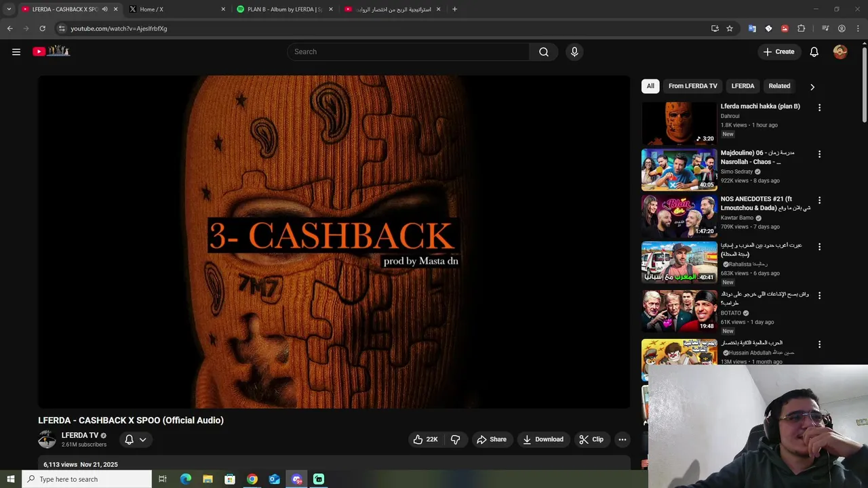Click Windows taskbar search box
This screenshot has height=488, width=868.
click(x=86, y=479)
